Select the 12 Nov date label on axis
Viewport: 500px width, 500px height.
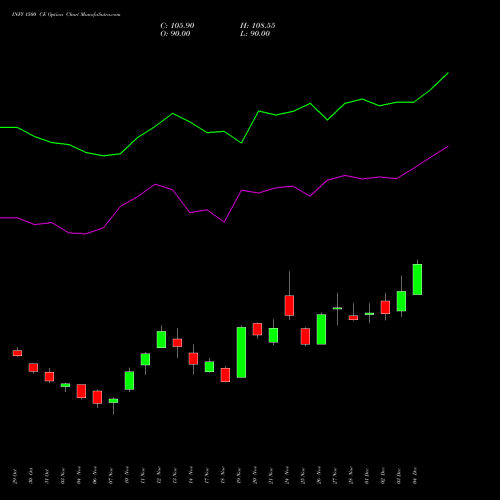tap(159, 476)
